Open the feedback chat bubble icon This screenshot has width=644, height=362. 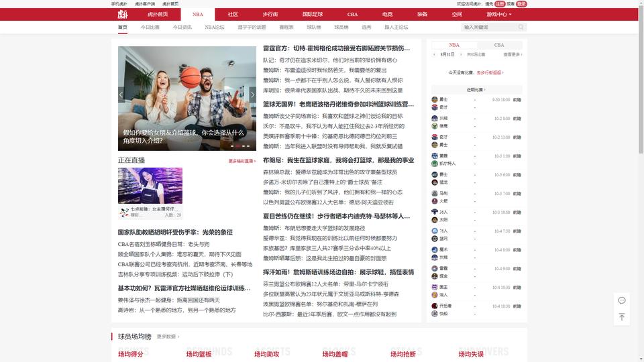[622, 300]
